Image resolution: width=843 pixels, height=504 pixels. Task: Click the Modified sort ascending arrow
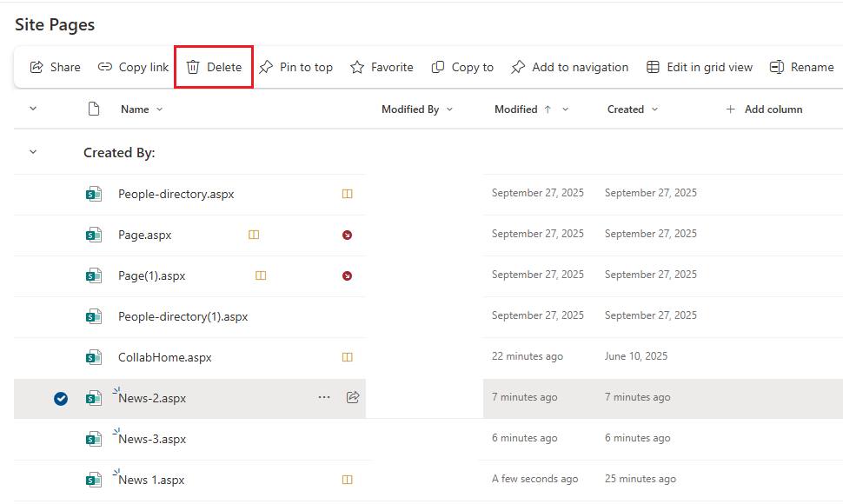tap(548, 109)
